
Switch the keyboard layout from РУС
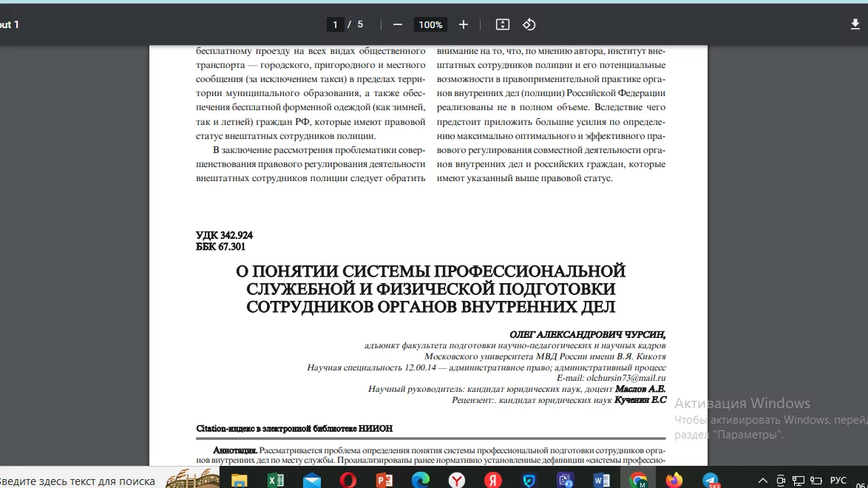point(838,479)
